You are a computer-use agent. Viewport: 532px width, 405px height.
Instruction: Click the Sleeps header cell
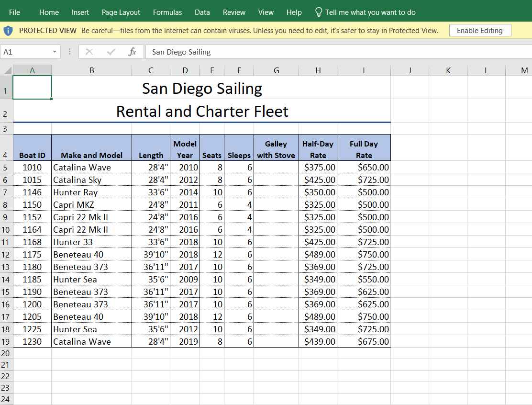[x=239, y=147]
